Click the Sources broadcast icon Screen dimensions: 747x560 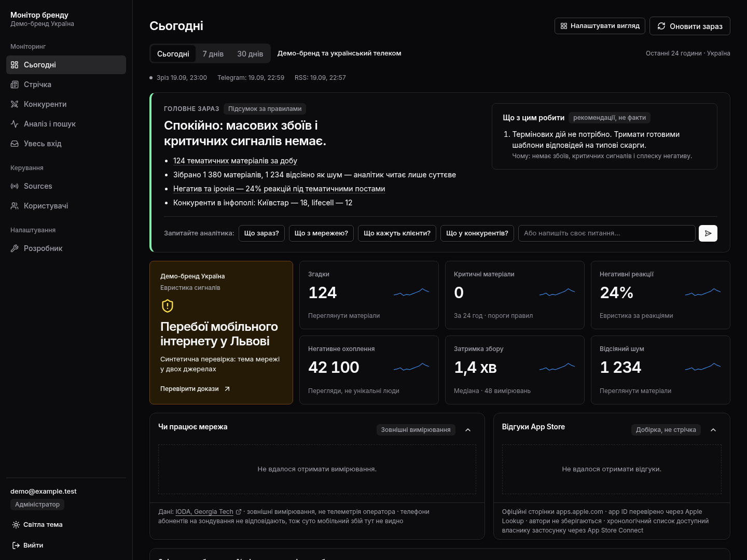(15, 186)
